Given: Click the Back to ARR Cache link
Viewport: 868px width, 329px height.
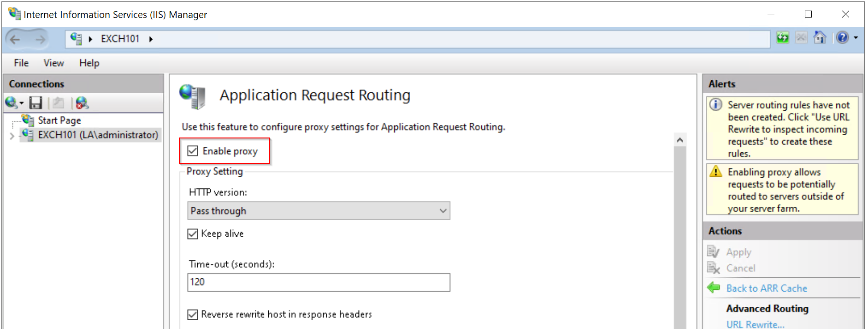Looking at the screenshot, I should click(767, 288).
